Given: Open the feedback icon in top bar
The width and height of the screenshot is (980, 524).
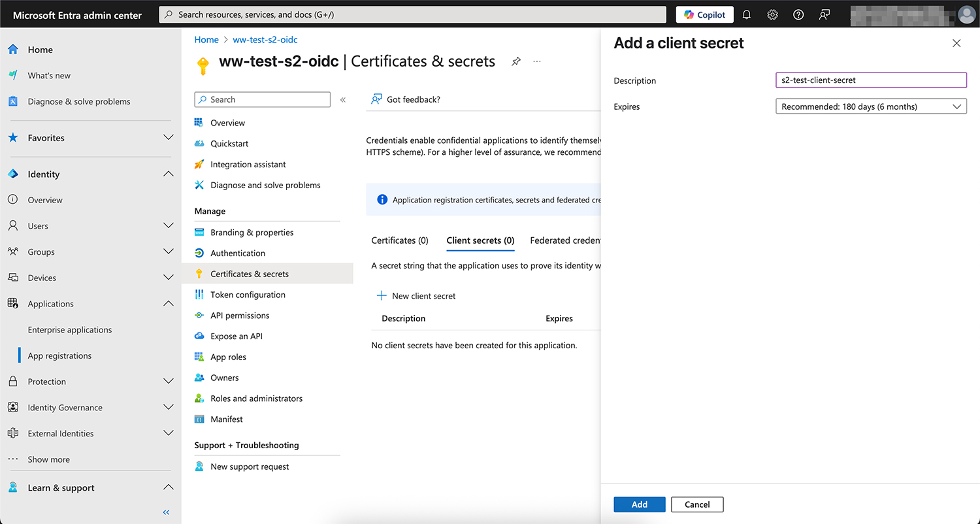Looking at the screenshot, I should 825,14.
